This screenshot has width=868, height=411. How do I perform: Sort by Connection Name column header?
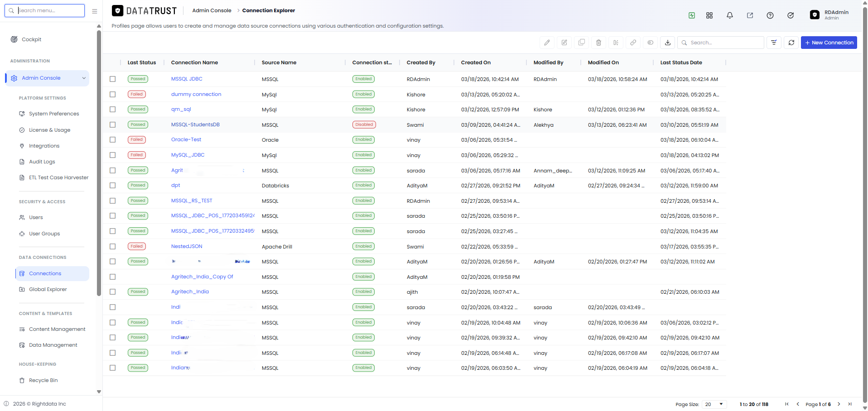click(194, 62)
